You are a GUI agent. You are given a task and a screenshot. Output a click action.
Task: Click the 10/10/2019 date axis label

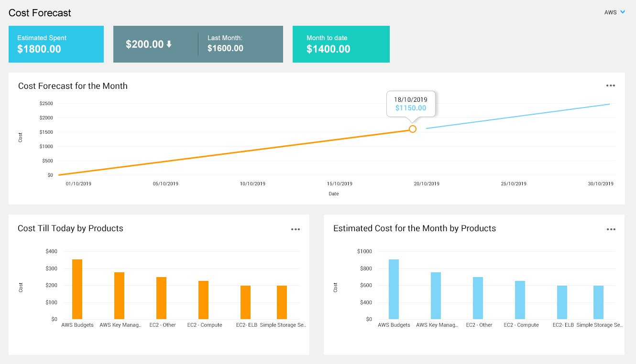[252, 183]
